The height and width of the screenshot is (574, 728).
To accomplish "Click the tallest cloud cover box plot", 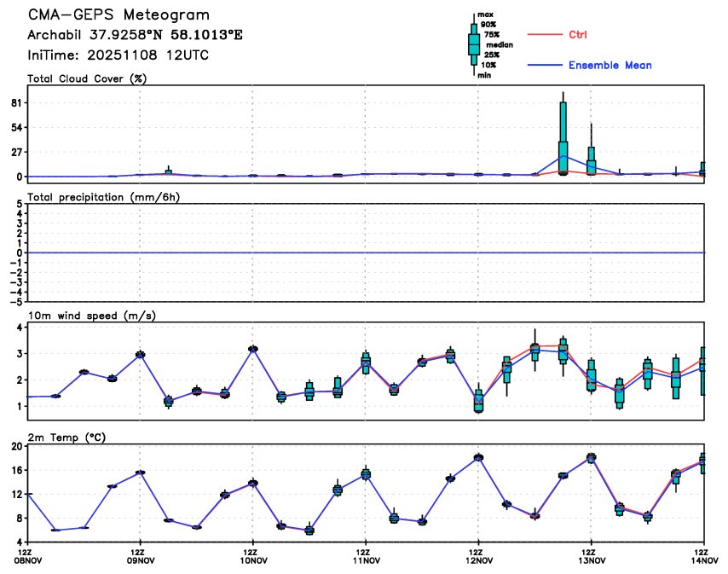I will coord(563,134).
